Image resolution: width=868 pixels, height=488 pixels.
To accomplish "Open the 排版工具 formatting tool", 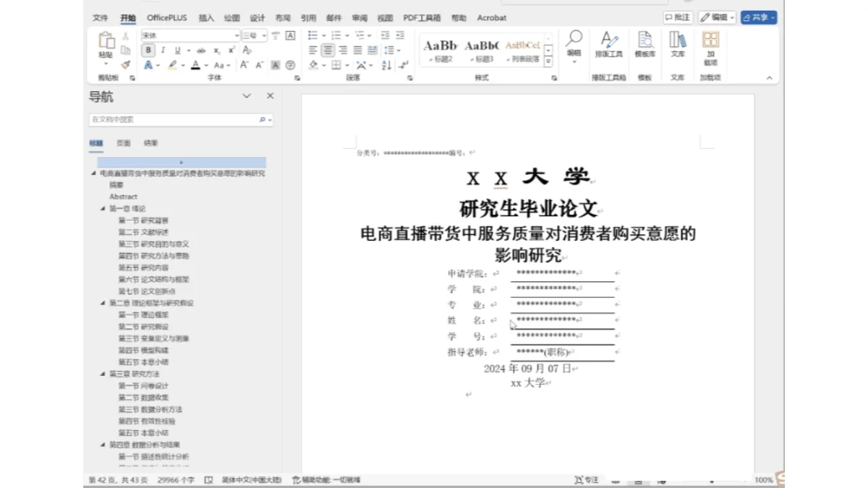I will tap(608, 46).
